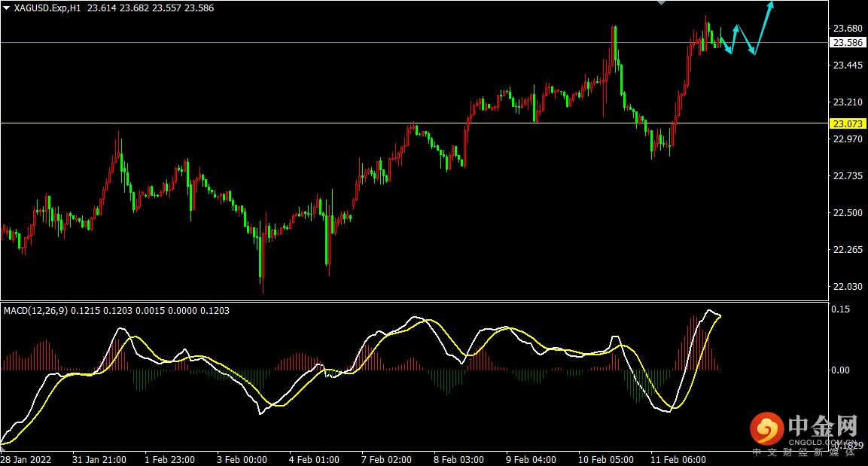Click the 23.445 price scale value
This screenshot has width=868, height=466.
pos(848,65)
